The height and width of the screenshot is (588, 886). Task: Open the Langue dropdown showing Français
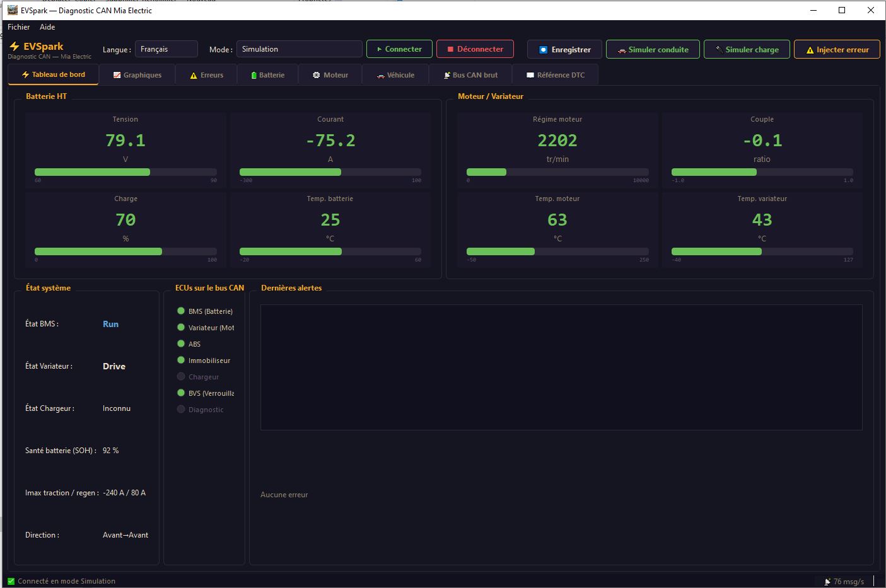coord(166,49)
